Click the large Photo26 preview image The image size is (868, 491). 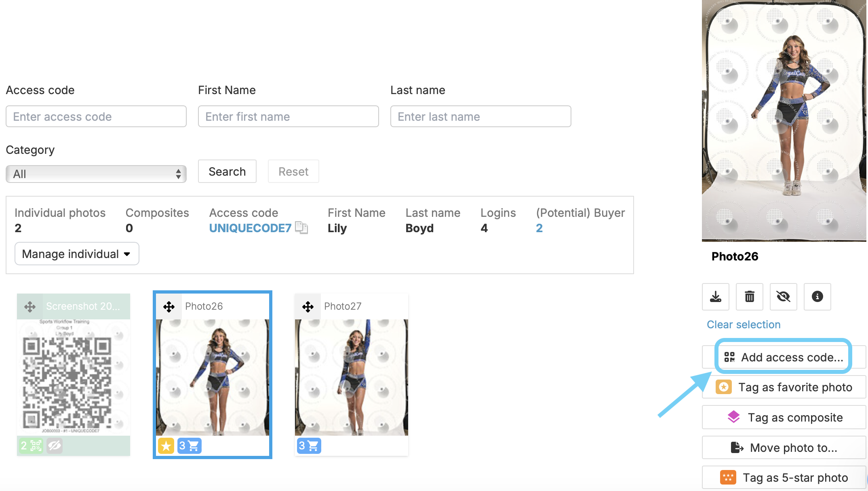784,120
